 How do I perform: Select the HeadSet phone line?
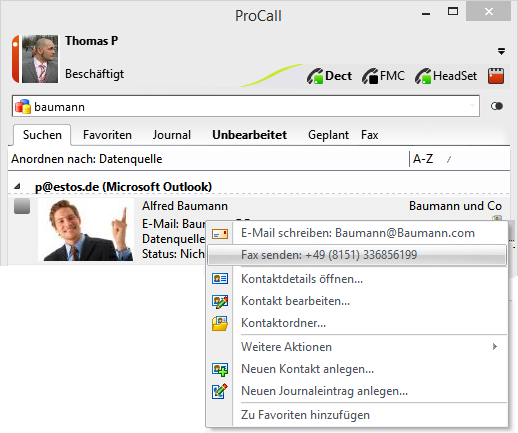[x=446, y=76]
